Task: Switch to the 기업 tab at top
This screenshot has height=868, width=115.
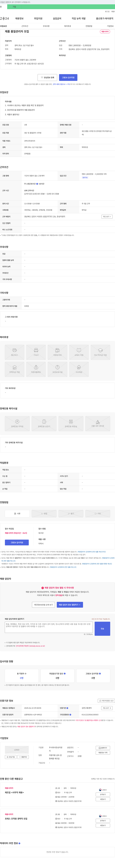Action: 14,7
